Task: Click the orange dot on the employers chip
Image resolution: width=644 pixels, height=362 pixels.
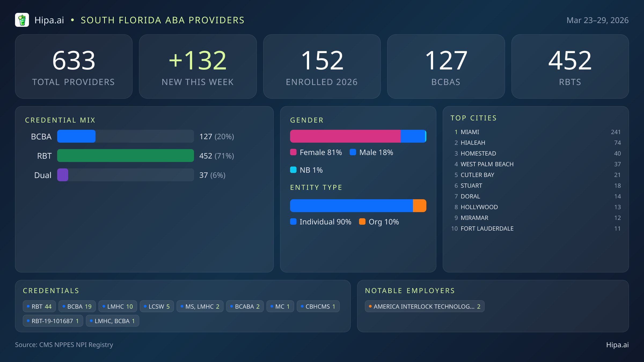Action: click(x=370, y=306)
